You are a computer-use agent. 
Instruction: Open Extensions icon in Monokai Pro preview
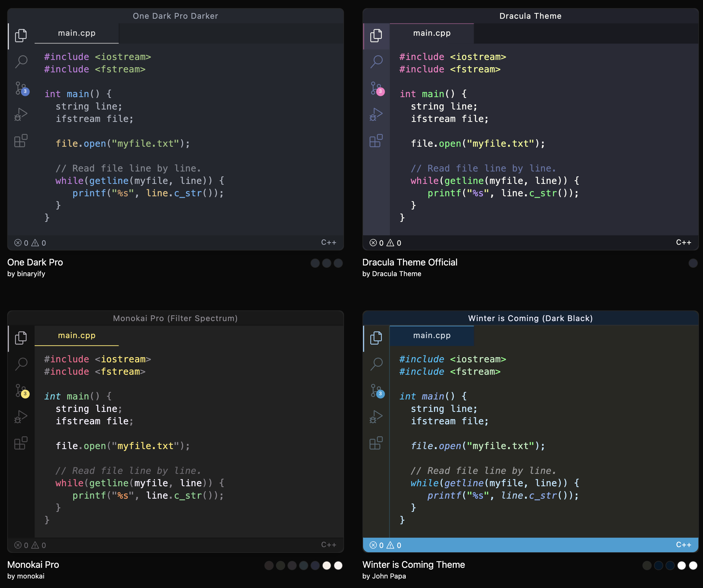(21, 443)
